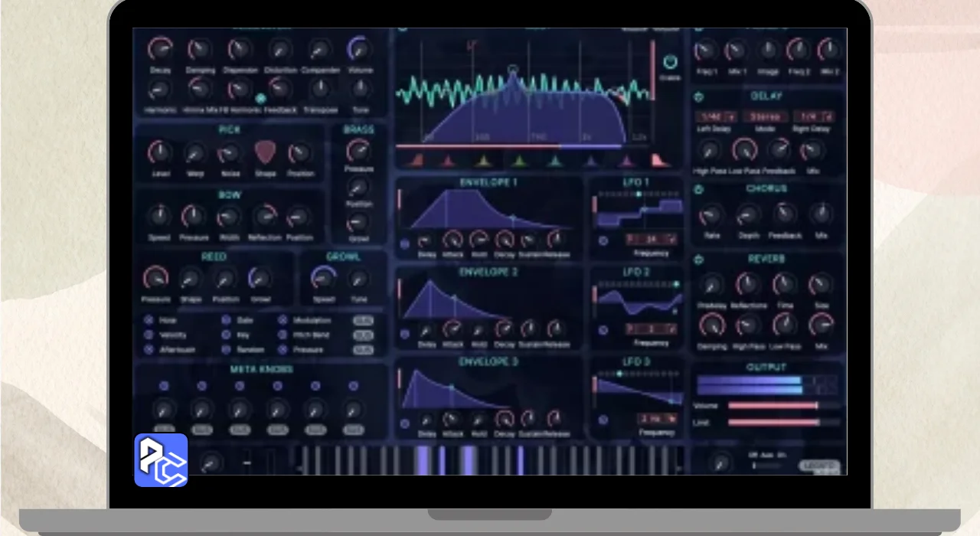The height and width of the screenshot is (536, 980).
Task: Toggle the Pitch Bend source
Action: 283,335
